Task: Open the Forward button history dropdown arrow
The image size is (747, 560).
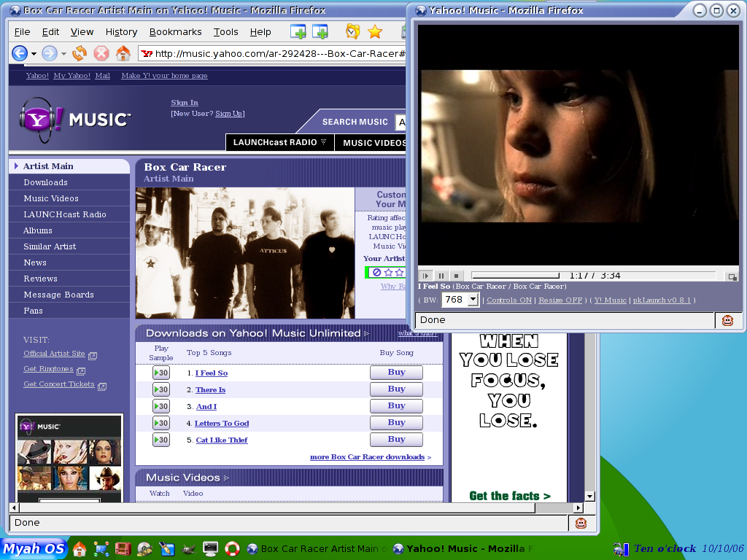Action: tap(64, 54)
